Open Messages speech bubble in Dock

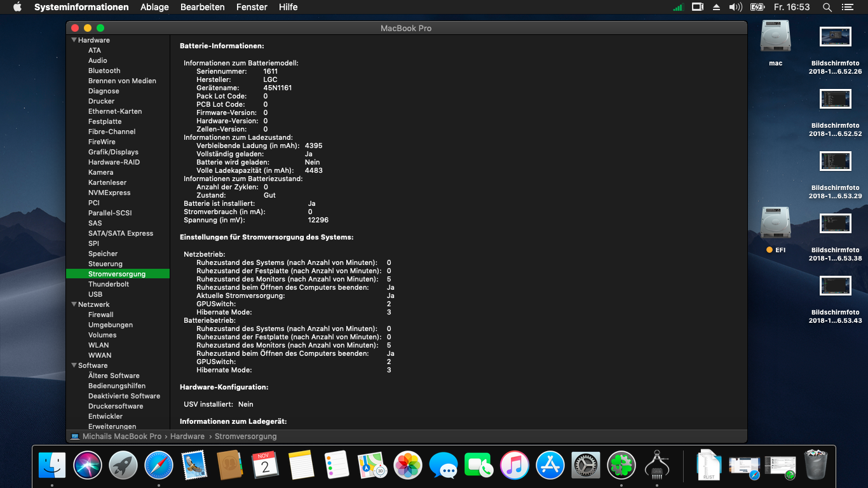[444, 465]
